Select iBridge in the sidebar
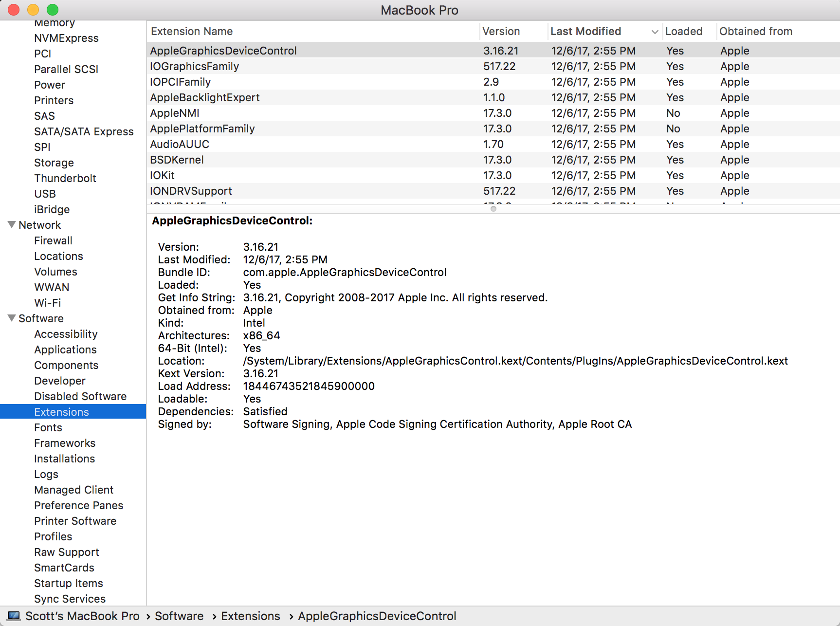Viewport: 840px width, 626px height. pos(52,209)
